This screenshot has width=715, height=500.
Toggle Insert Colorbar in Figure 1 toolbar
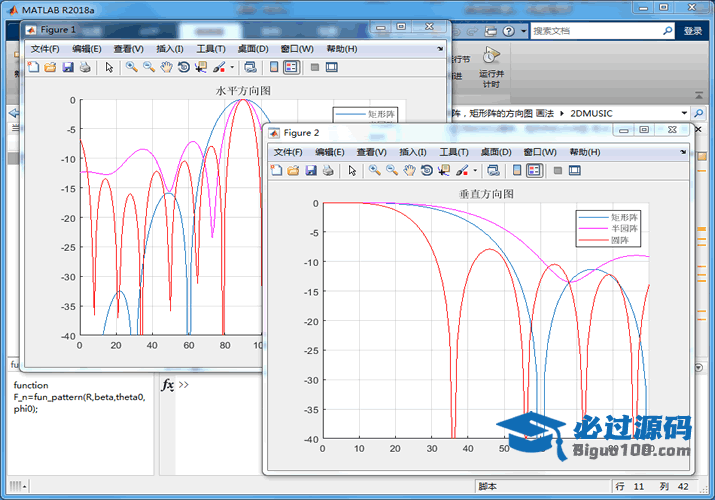[274, 68]
